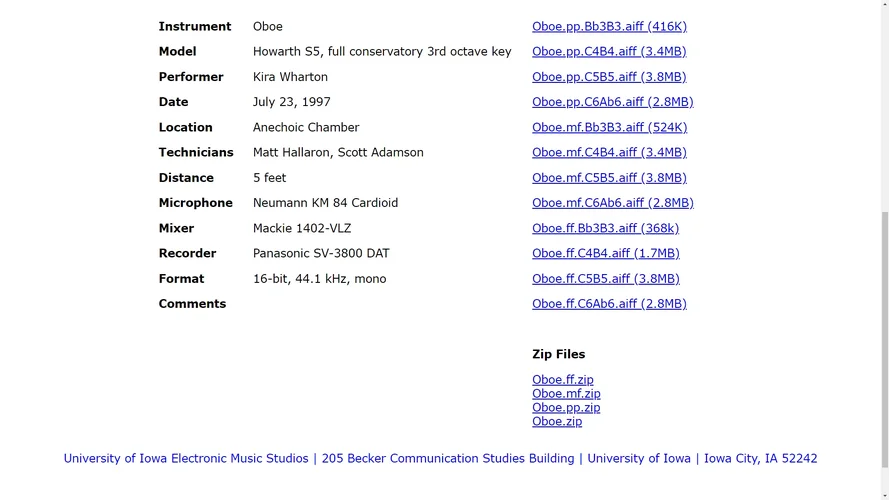Image resolution: width=889 pixels, height=500 pixels.
Task: Select the Oboe.mf.Bb3B3.aiff link
Action: tap(609, 128)
